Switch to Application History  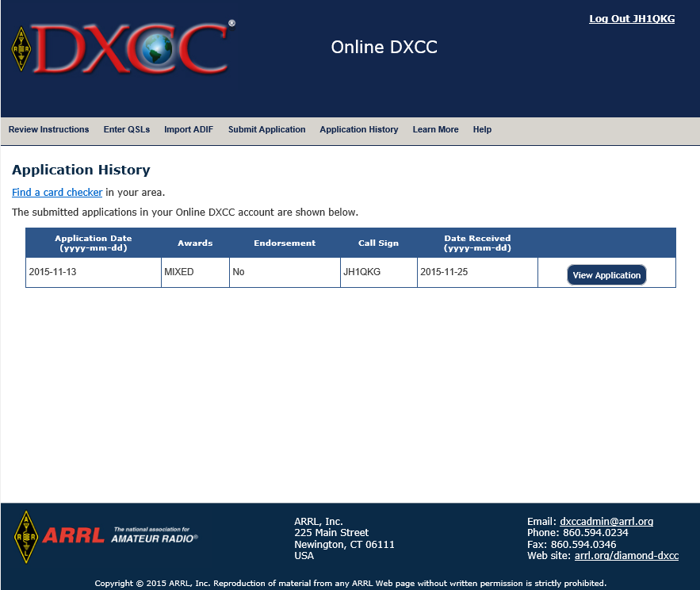[358, 129]
